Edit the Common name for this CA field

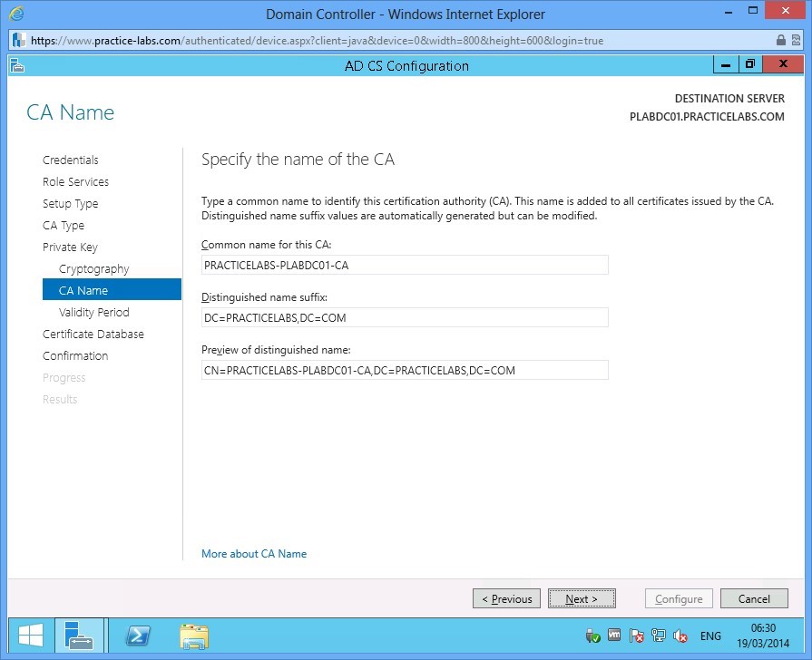point(405,264)
